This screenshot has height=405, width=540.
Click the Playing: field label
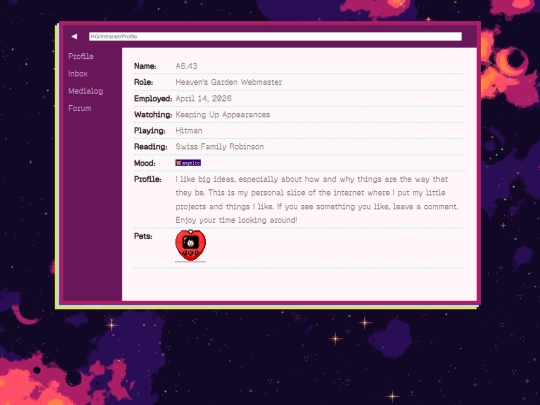[149, 131]
